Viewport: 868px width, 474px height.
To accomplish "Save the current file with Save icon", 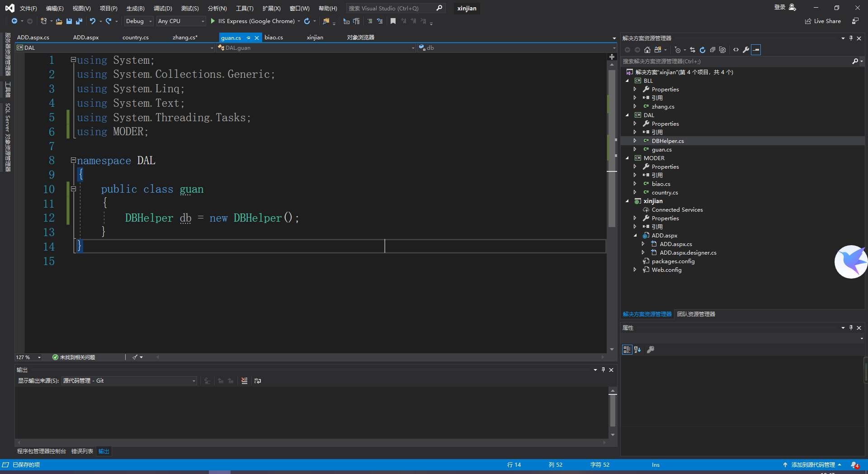I will pos(69,21).
